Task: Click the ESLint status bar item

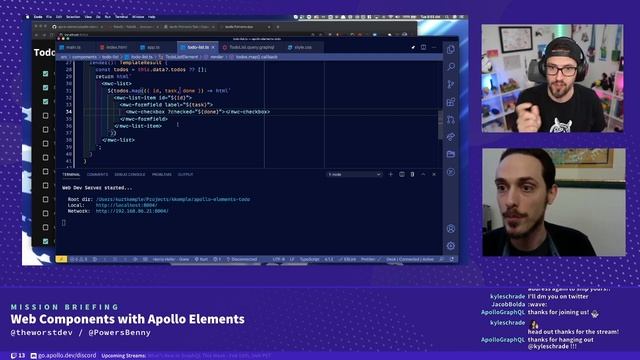Action: 348,259
